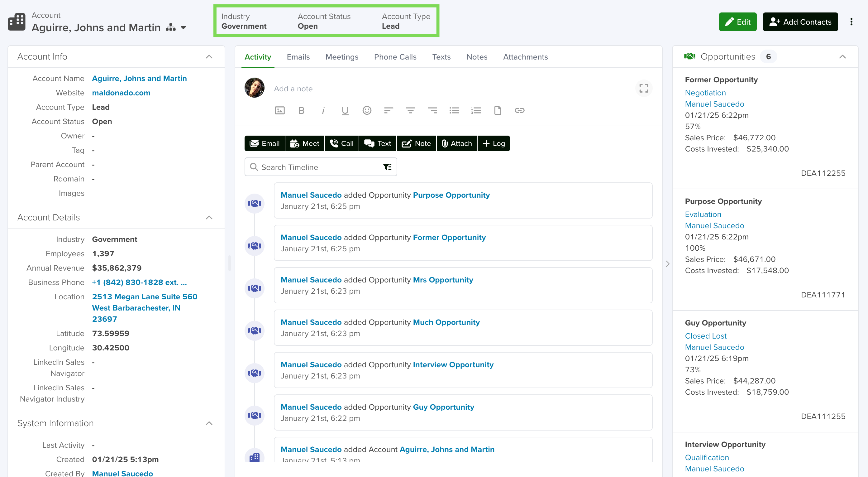This screenshot has height=477, width=868.
Task: Click the Text action button
Action: point(378,144)
